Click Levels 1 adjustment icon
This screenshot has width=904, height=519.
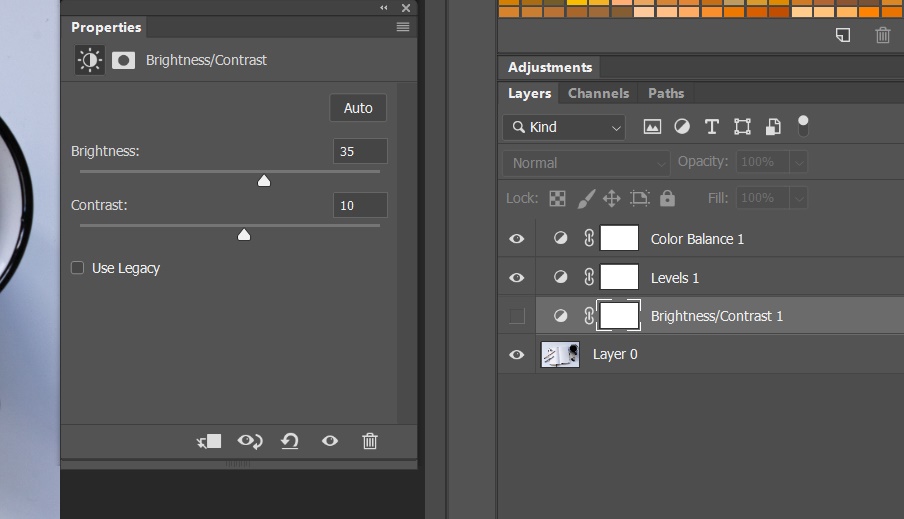[x=560, y=277]
